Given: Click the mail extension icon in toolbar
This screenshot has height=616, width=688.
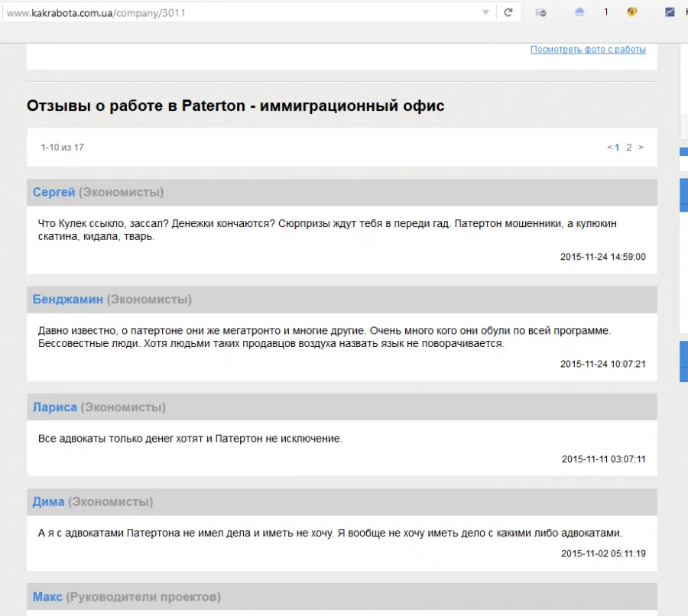Looking at the screenshot, I should tap(540, 12).
